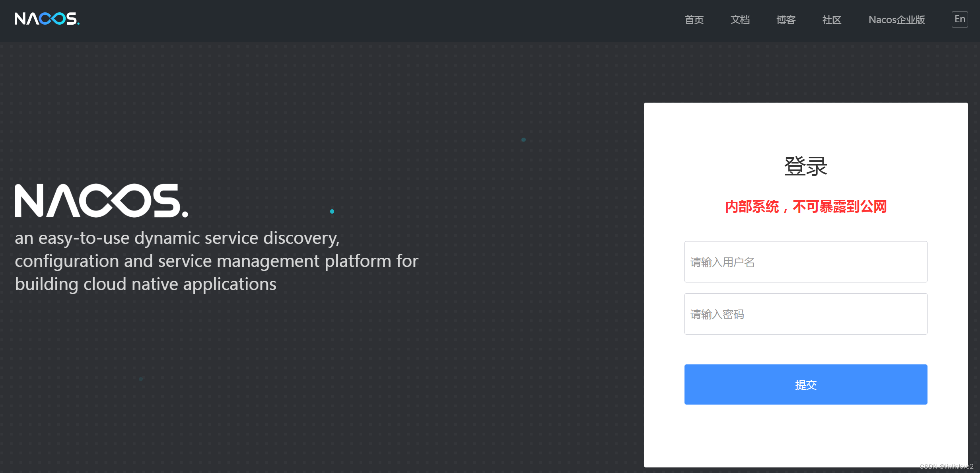Click the large white NACOS logo
Screen dimensions: 980x473
(101, 200)
